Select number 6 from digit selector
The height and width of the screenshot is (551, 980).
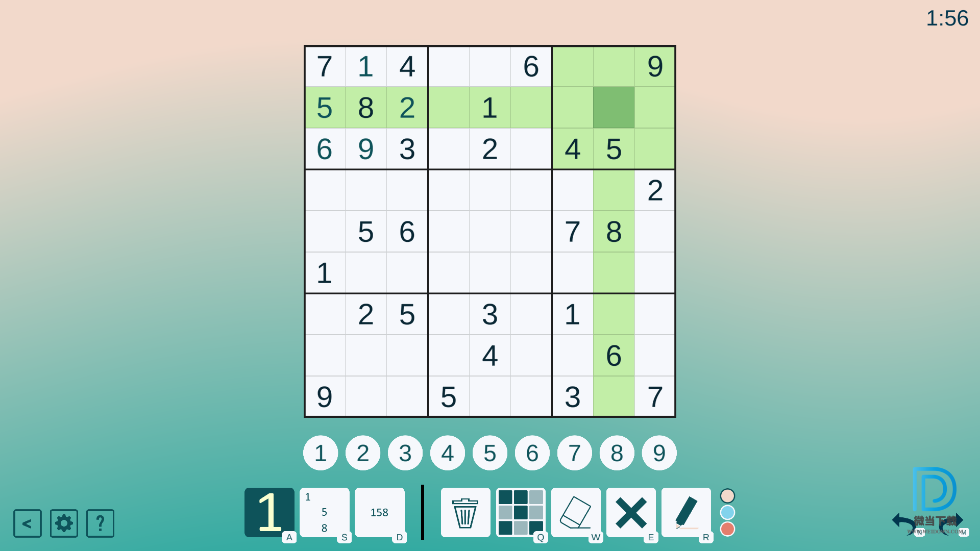[x=532, y=453]
